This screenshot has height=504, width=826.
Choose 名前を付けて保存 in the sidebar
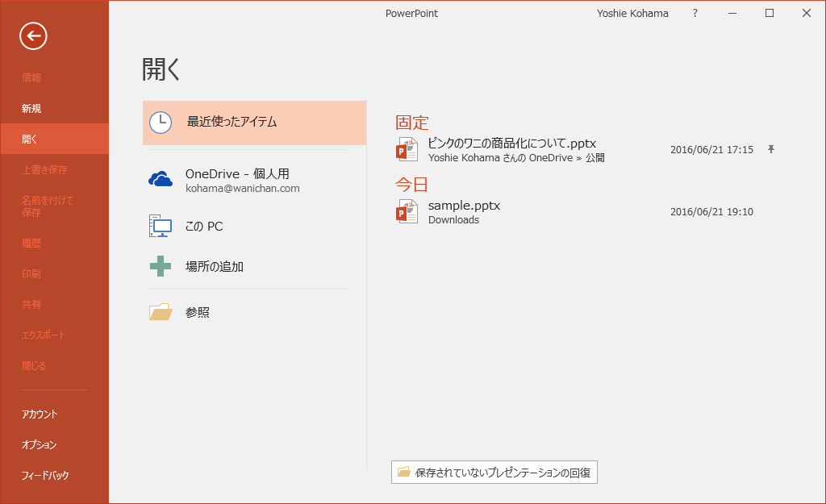click(x=47, y=206)
